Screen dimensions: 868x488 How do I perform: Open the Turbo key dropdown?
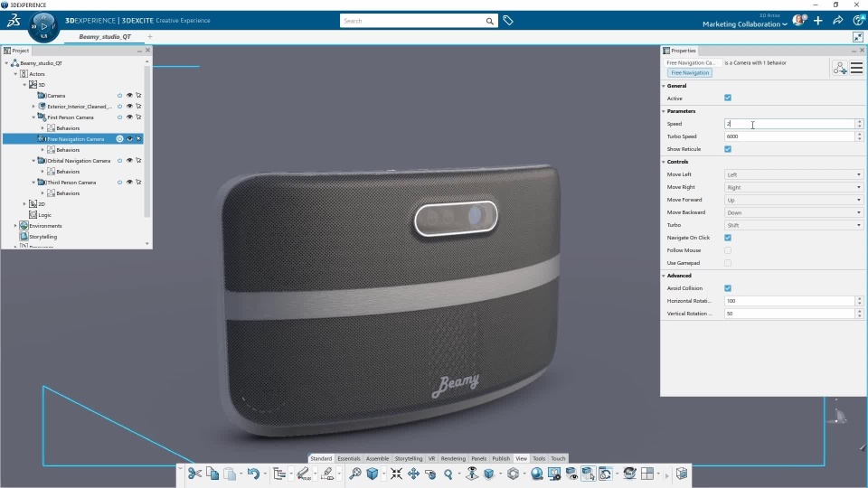pos(794,225)
